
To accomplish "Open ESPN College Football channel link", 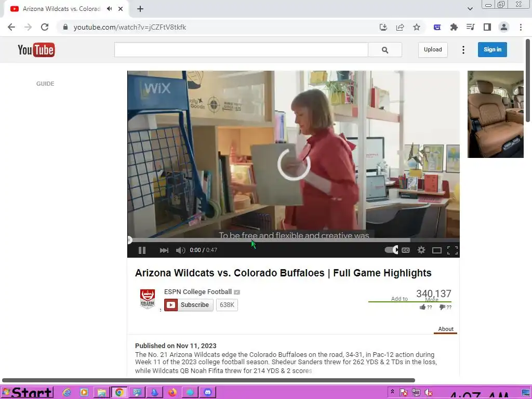I will tap(198, 292).
